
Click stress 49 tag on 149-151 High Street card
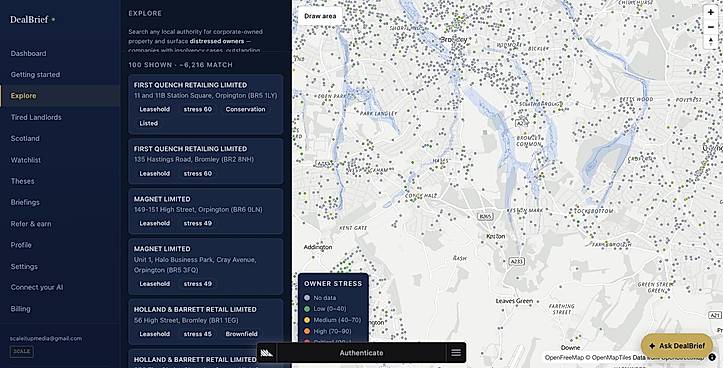tap(198, 223)
